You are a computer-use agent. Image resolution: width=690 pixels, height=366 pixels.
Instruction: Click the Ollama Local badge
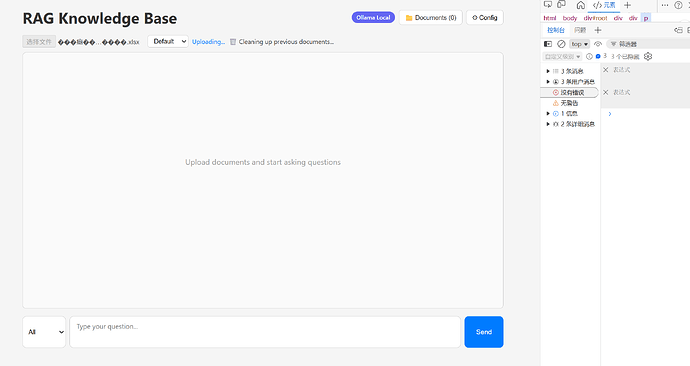tap(373, 18)
